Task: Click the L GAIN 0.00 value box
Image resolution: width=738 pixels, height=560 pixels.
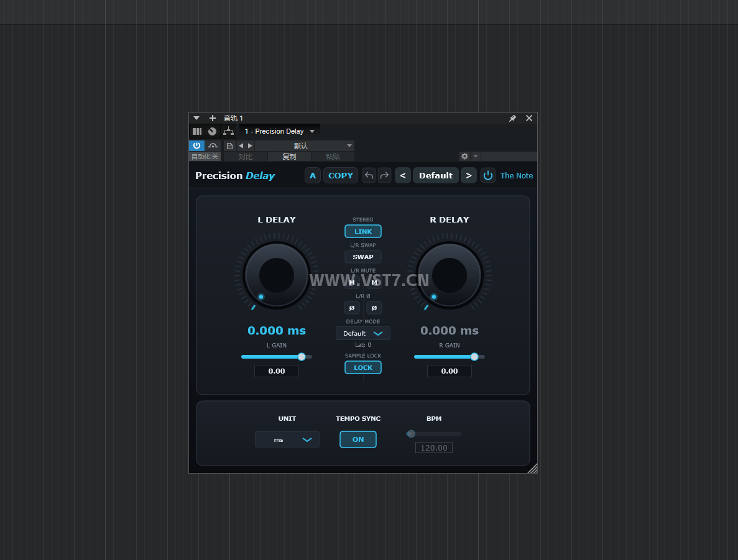Action: pos(277,371)
